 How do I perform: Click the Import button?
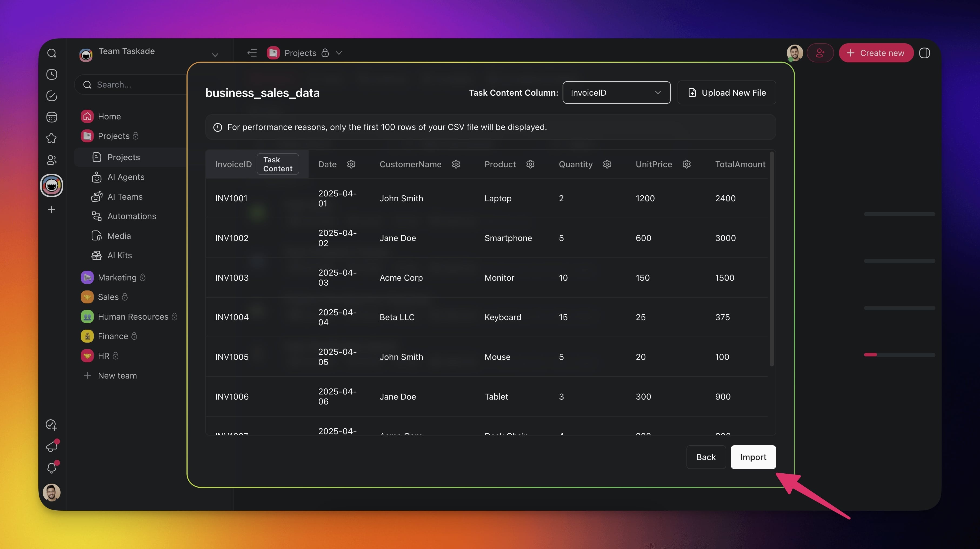[753, 457]
